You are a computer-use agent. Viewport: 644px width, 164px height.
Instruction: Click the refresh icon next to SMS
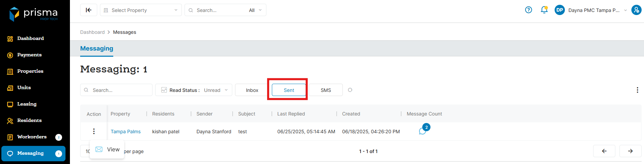[x=350, y=90]
